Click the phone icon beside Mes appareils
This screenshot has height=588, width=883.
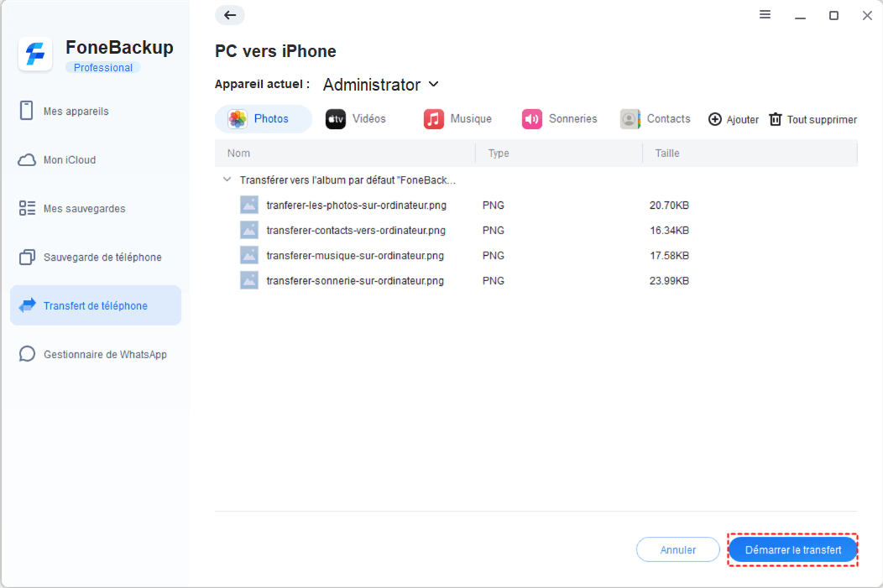tap(27, 111)
